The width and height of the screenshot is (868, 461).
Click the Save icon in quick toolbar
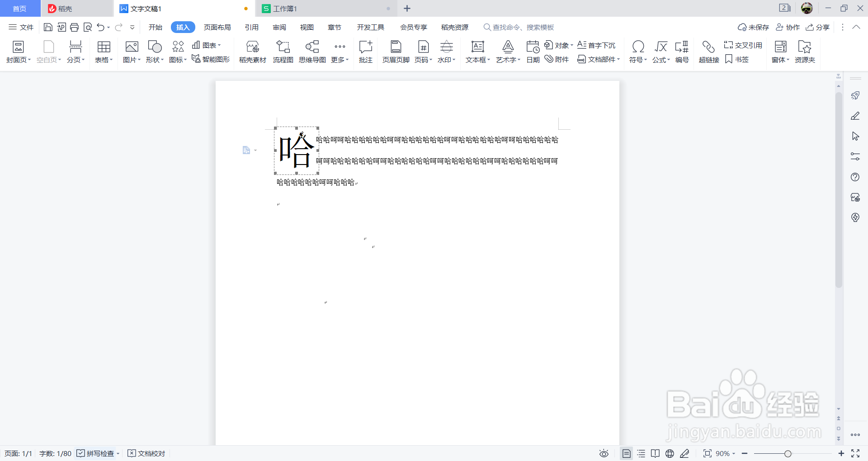click(48, 27)
